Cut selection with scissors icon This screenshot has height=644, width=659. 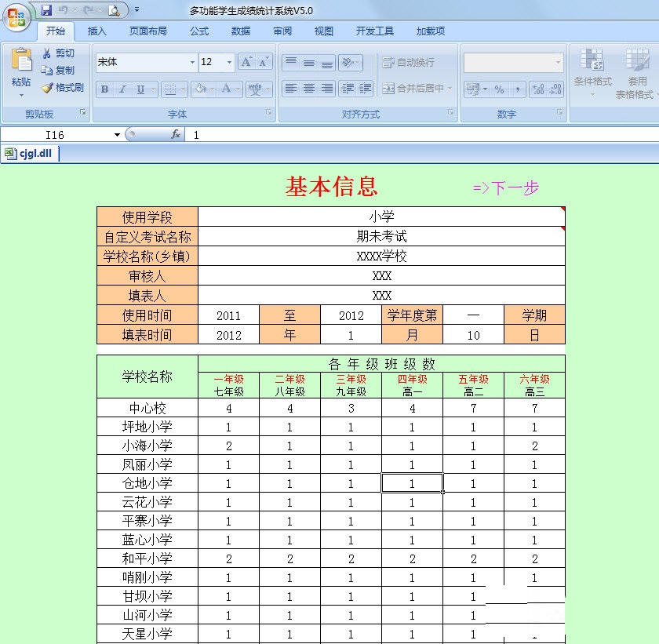click(x=46, y=53)
